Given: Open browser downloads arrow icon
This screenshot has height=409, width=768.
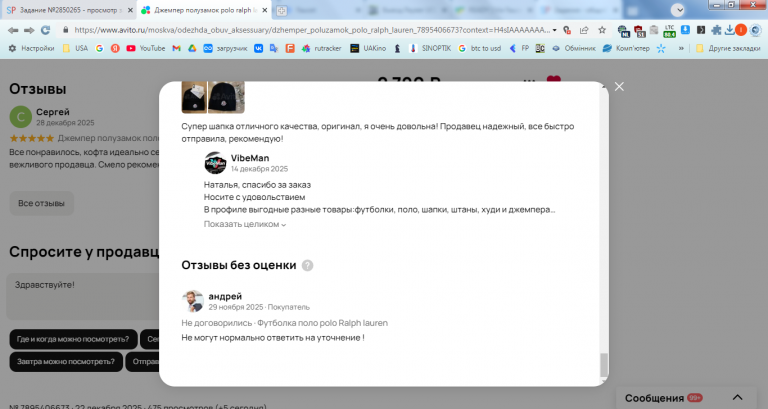Looking at the screenshot, I should pos(729,30).
